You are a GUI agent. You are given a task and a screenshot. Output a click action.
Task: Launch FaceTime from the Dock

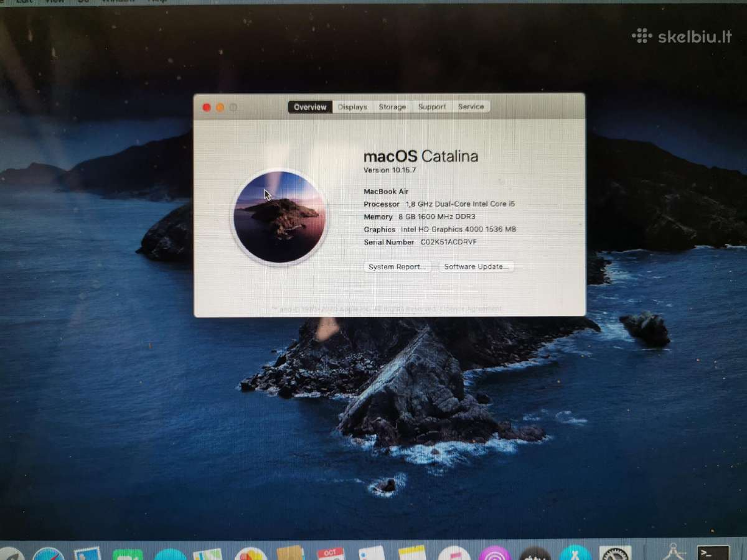pyautogui.click(x=128, y=554)
